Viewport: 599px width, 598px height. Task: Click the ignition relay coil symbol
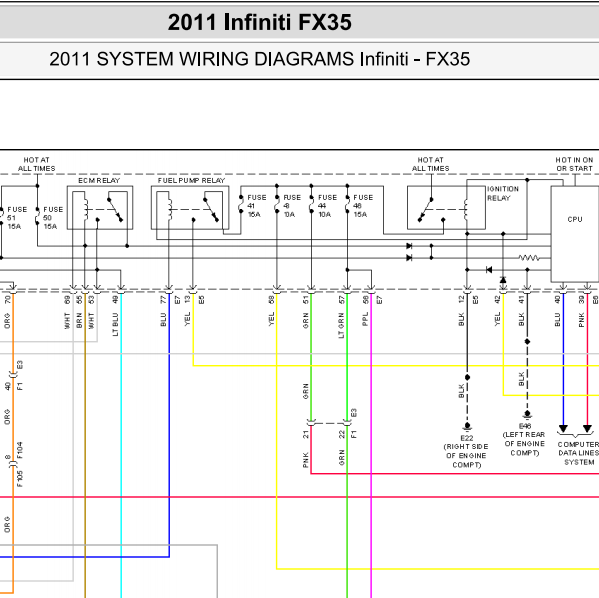[466, 209]
